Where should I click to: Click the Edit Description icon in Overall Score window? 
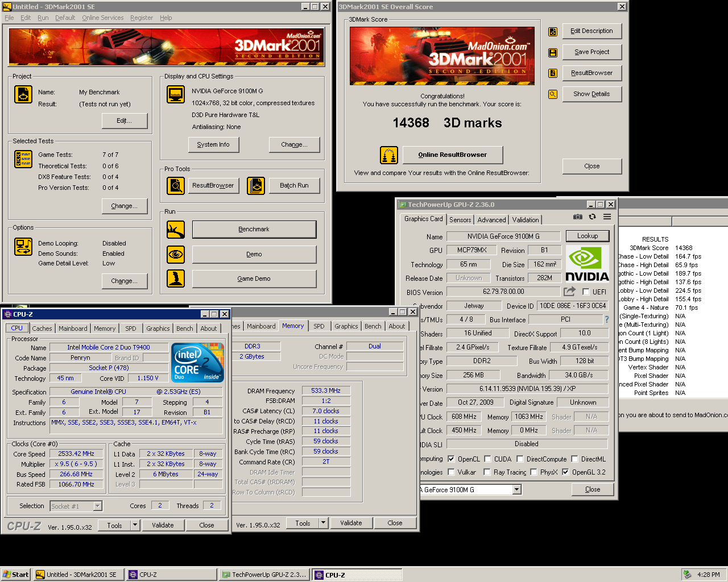553,31
